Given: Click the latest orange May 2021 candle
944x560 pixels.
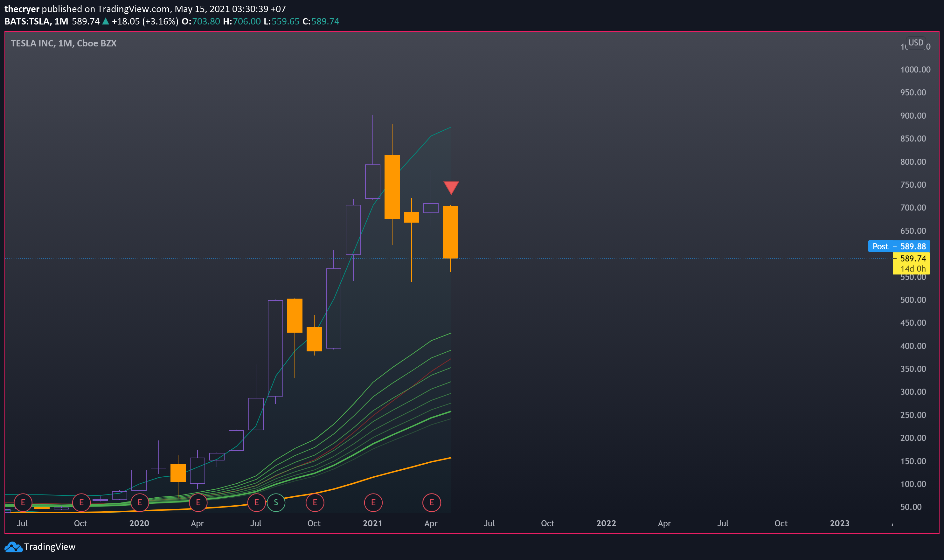Looking at the screenshot, I should pyautogui.click(x=450, y=232).
